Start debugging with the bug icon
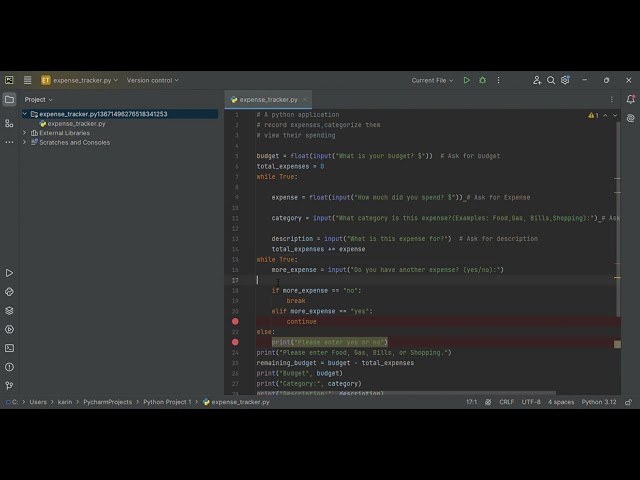The width and height of the screenshot is (640, 480). (x=482, y=80)
